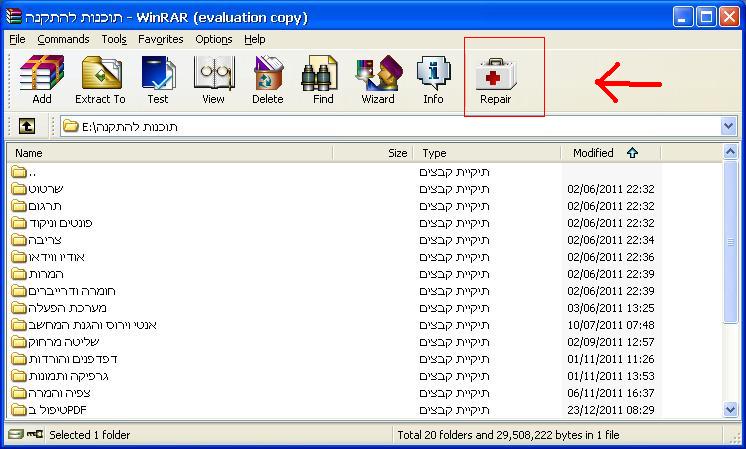Click the disk icon in status bar

[x=15, y=434]
